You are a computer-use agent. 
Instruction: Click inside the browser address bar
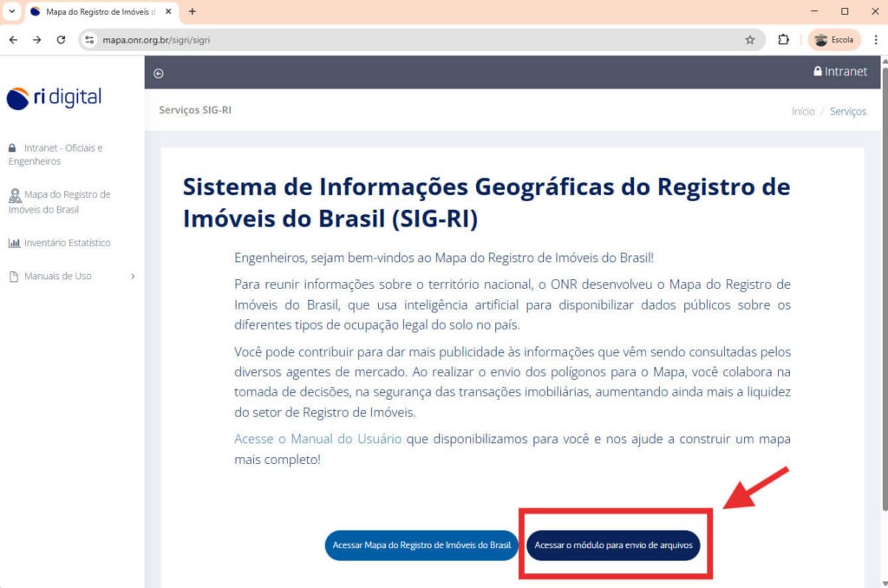(x=260, y=39)
